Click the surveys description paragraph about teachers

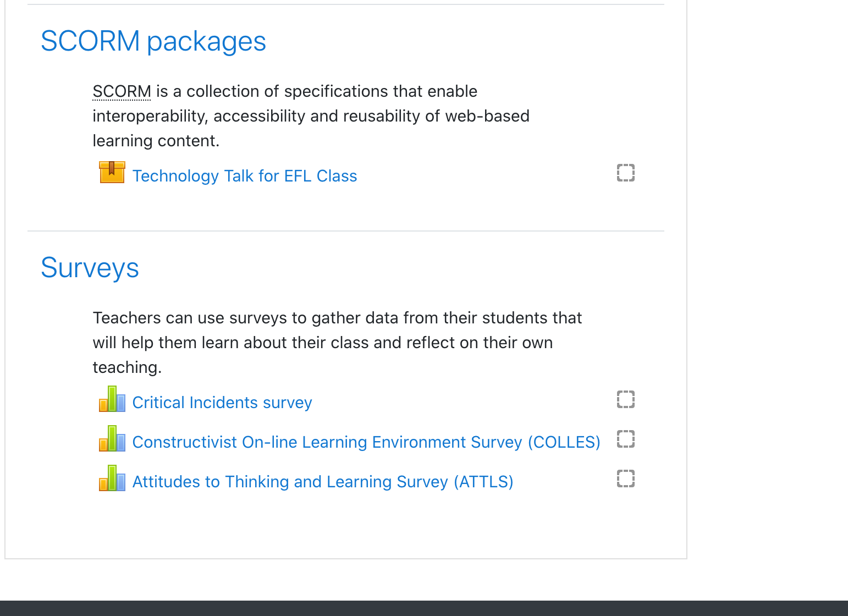337,343
